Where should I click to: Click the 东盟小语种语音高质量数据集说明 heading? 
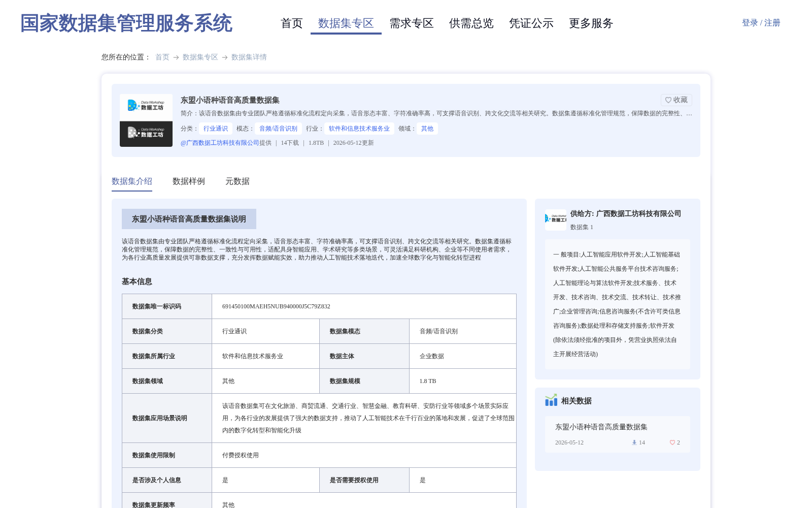point(189,219)
